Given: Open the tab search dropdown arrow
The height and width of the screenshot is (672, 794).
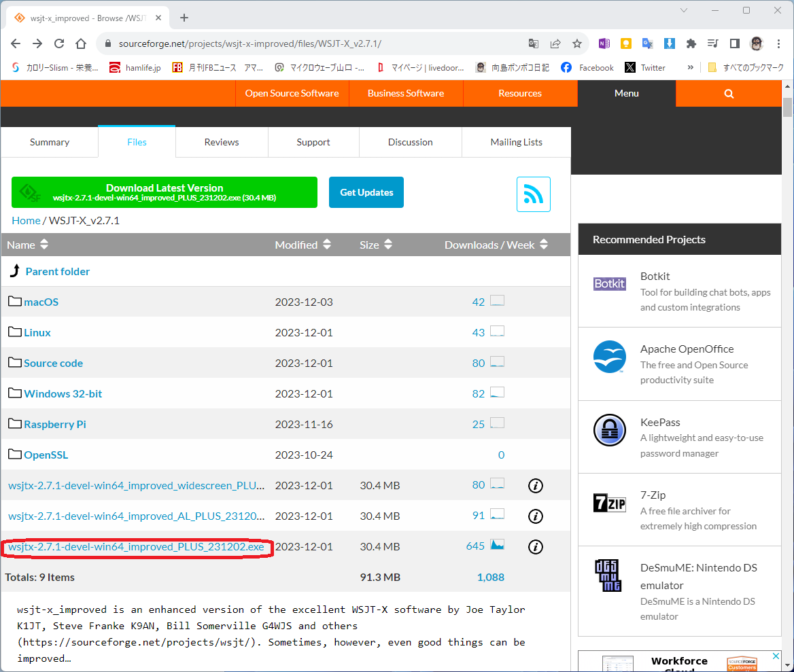Looking at the screenshot, I should coord(684,10).
